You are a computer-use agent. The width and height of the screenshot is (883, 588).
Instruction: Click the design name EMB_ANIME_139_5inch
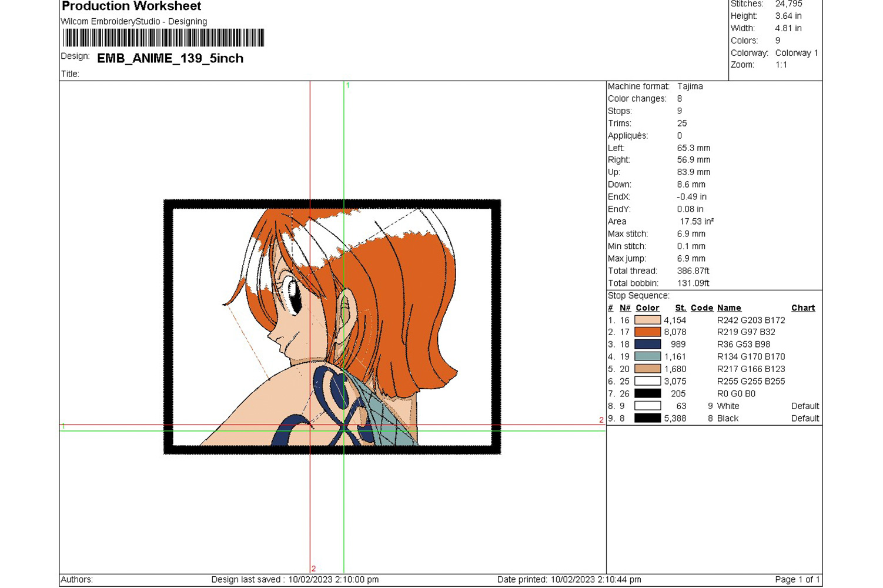(x=170, y=58)
